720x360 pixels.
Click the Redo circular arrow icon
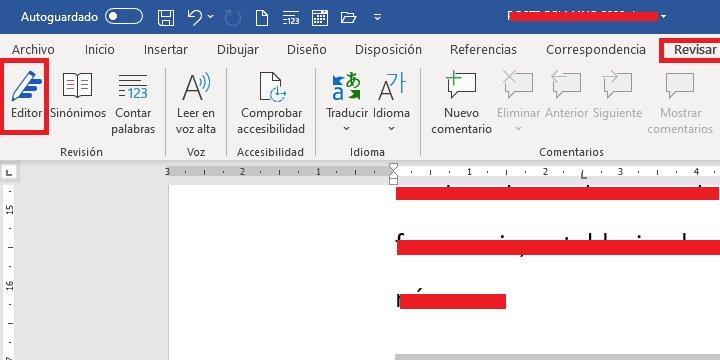pos(233,18)
